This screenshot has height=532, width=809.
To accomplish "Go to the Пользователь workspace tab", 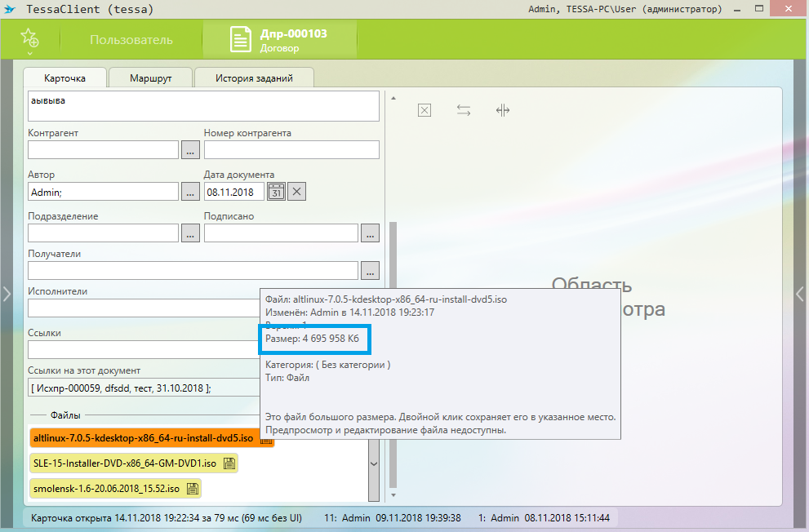I will 131,40.
